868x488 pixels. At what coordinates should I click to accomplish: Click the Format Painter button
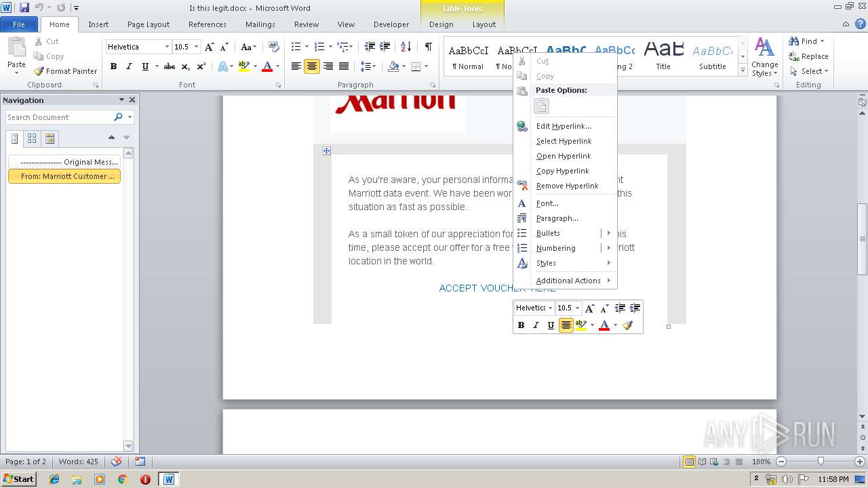tap(65, 71)
